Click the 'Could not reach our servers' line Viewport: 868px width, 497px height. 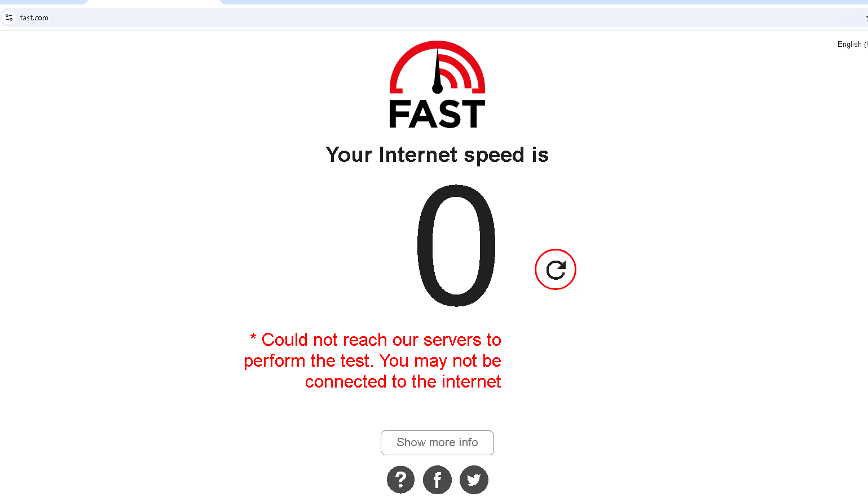pyautogui.click(x=376, y=340)
